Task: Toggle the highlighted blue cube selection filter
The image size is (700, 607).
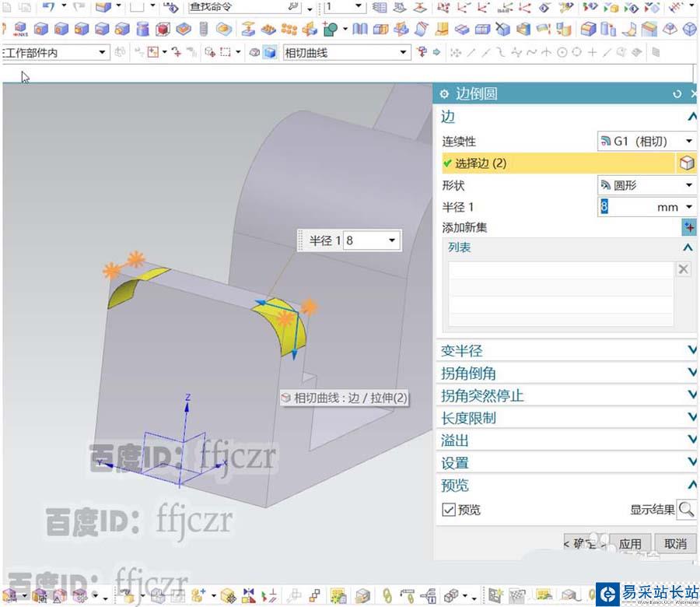Action: 270,52
